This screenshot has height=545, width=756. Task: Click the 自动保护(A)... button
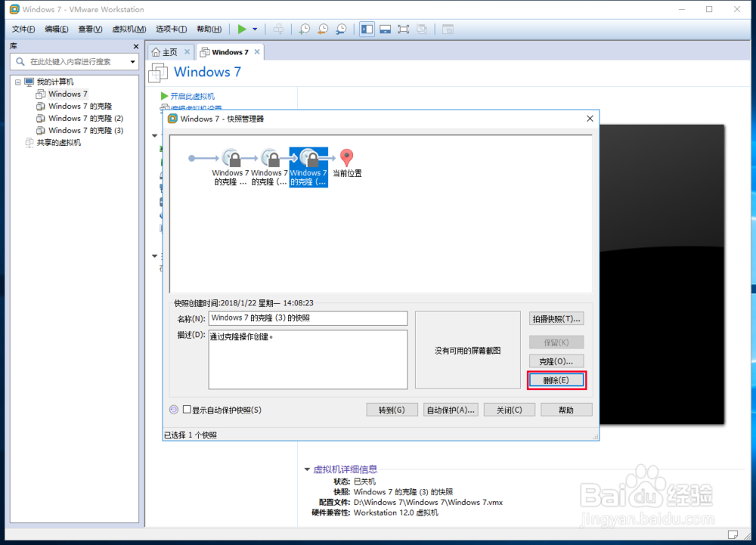coord(451,410)
